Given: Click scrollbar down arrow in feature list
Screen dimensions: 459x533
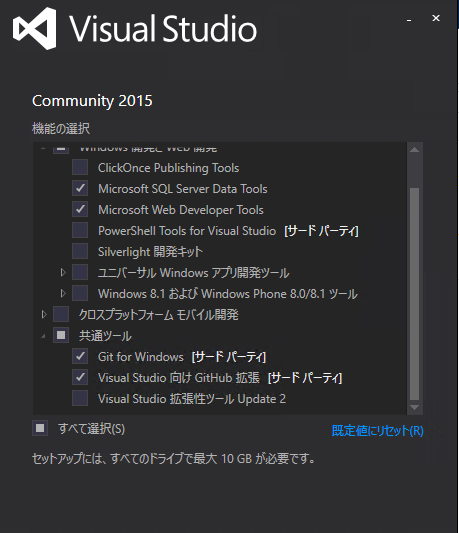Looking at the screenshot, I should click(x=414, y=407).
